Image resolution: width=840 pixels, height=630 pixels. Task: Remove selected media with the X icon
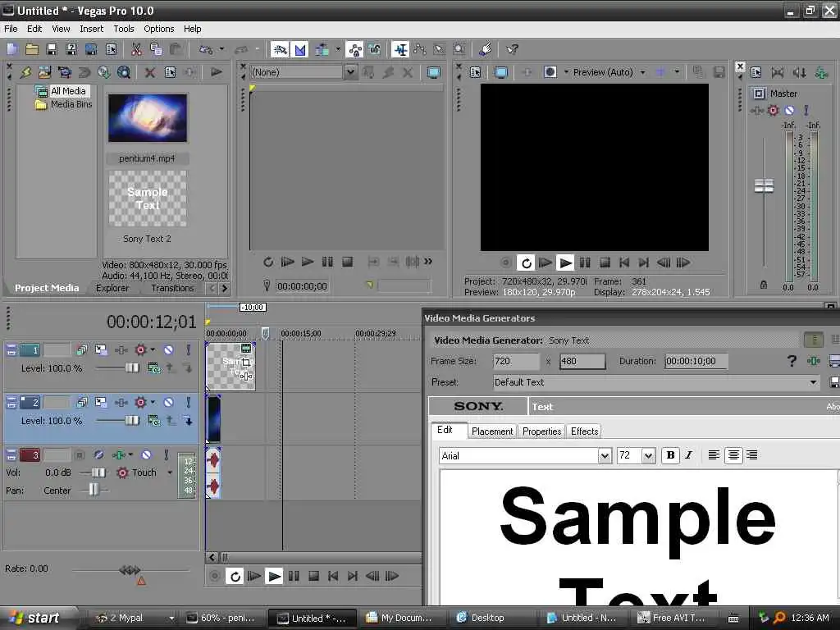150,72
